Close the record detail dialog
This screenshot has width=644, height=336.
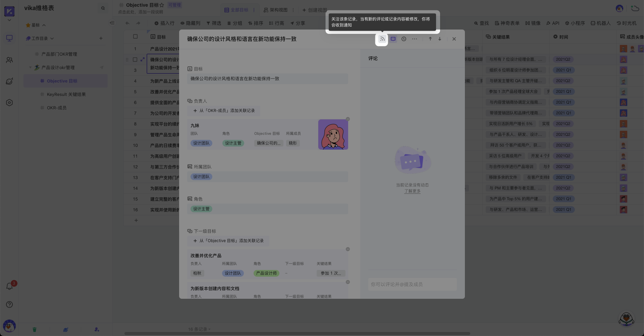pyautogui.click(x=454, y=39)
